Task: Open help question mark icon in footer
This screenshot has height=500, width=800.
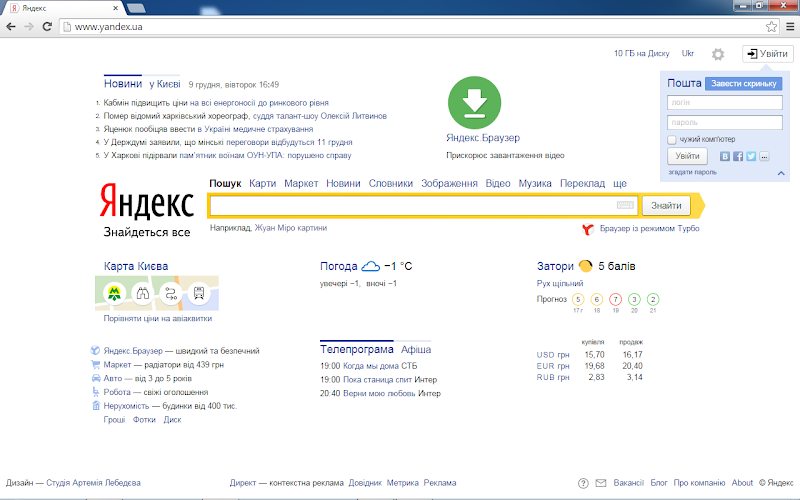Action: (x=583, y=483)
